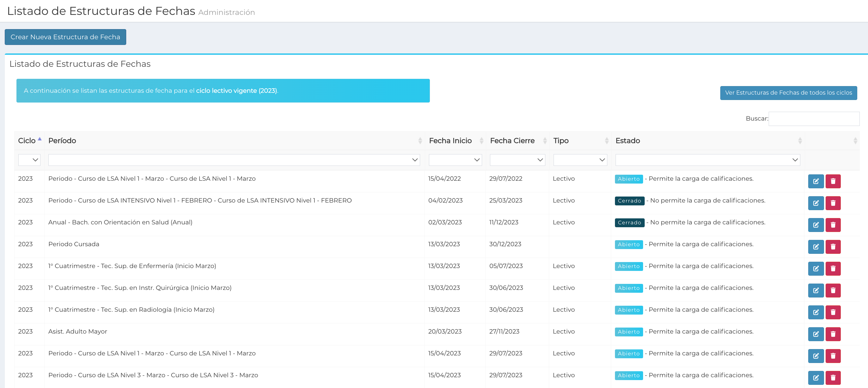Edit the Asist. Adulto Mayor row
The height and width of the screenshot is (388, 868).
[815, 334]
